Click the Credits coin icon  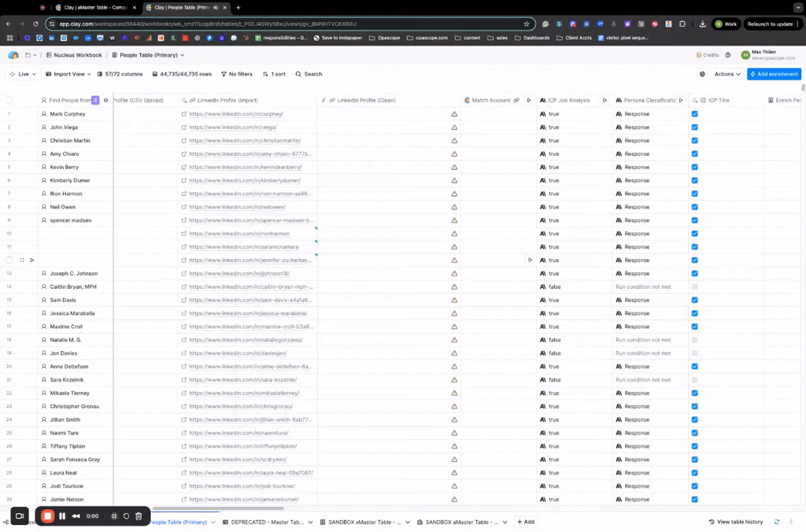(699, 55)
